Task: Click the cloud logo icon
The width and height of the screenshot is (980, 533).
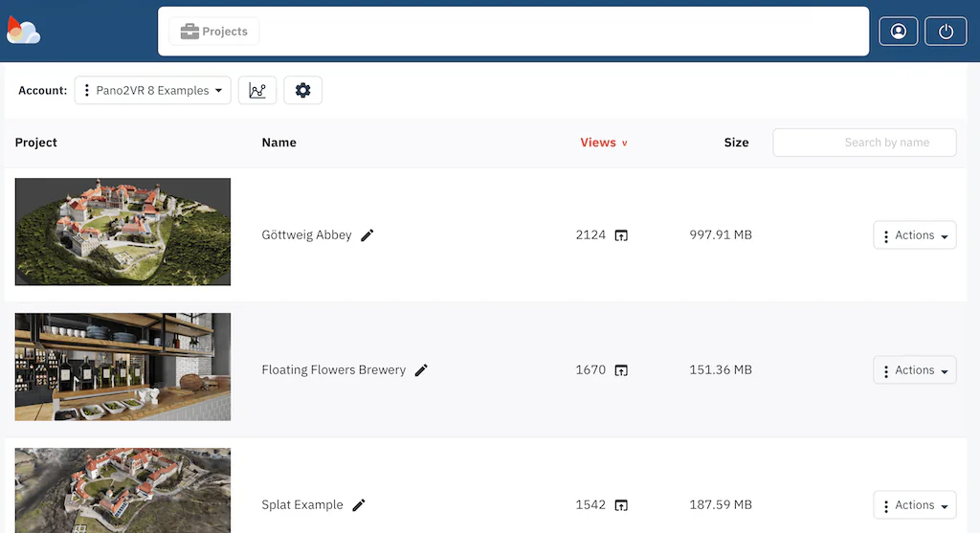Action: tap(23, 31)
